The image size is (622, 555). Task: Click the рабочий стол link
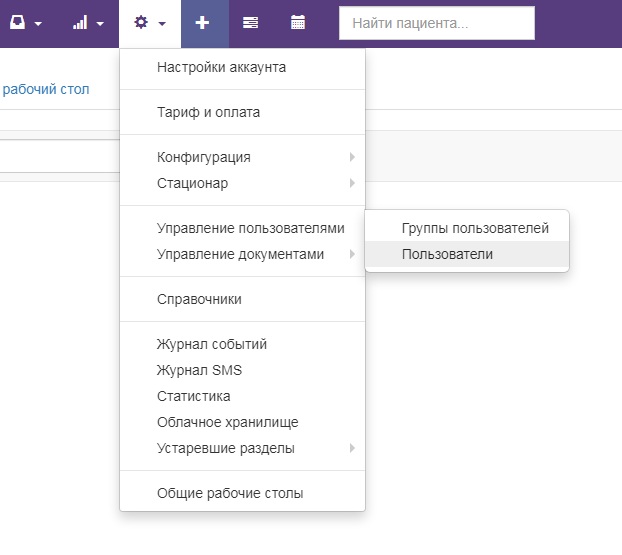tap(46, 89)
